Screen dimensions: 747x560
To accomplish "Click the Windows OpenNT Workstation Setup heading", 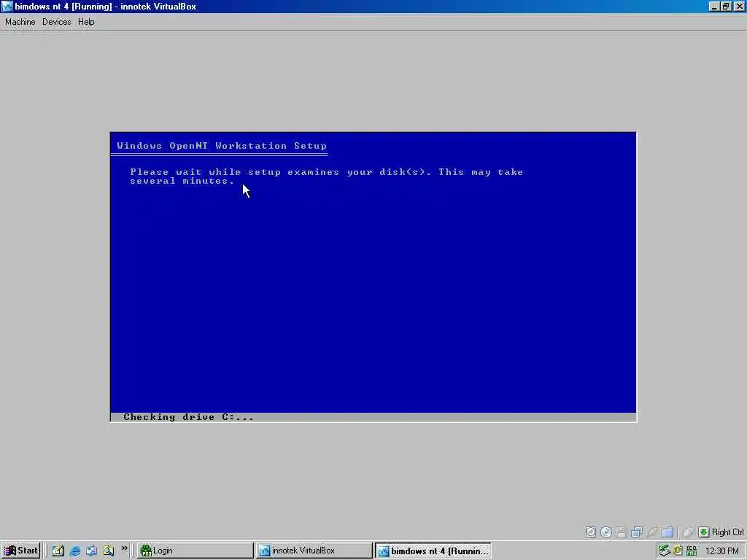I will click(x=222, y=146).
